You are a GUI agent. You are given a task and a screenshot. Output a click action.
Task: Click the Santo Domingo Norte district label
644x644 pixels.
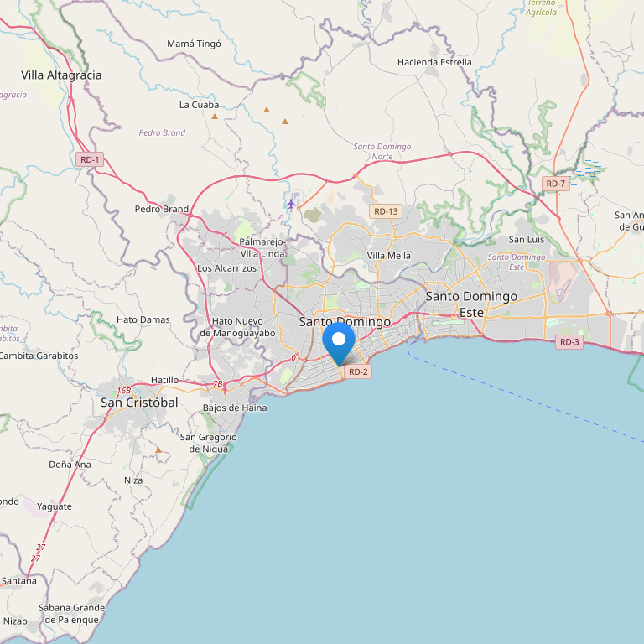tap(382, 152)
